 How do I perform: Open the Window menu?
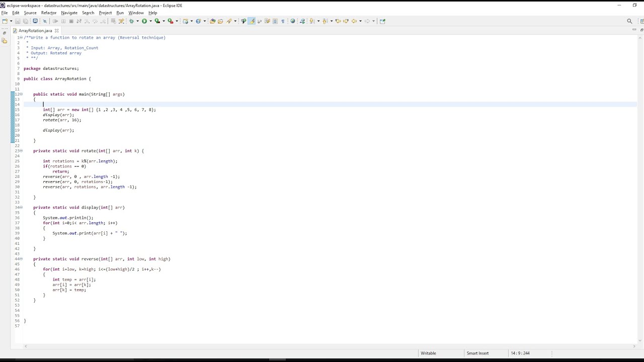tap(136, 13)
